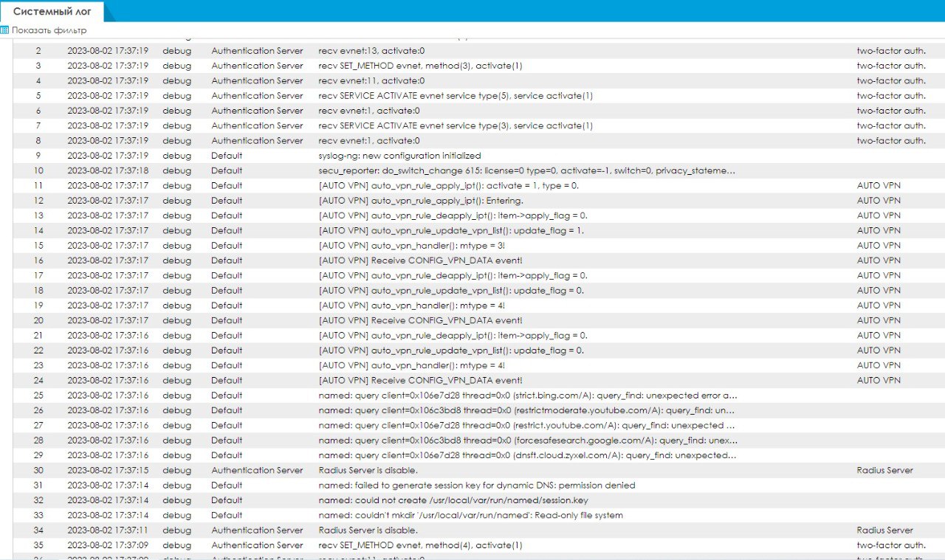
Task: Select row number 6 in the log
Action: click(x=38, y=111)
